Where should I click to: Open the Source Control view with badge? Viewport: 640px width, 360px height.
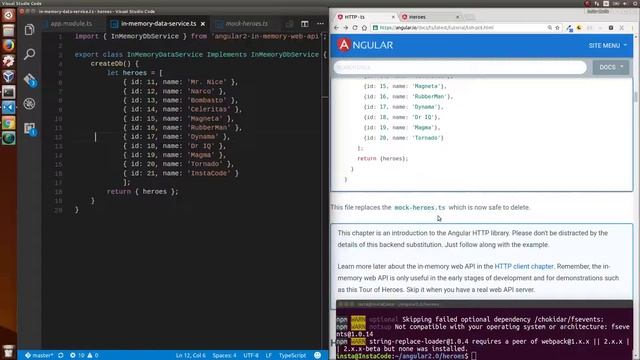29,80
